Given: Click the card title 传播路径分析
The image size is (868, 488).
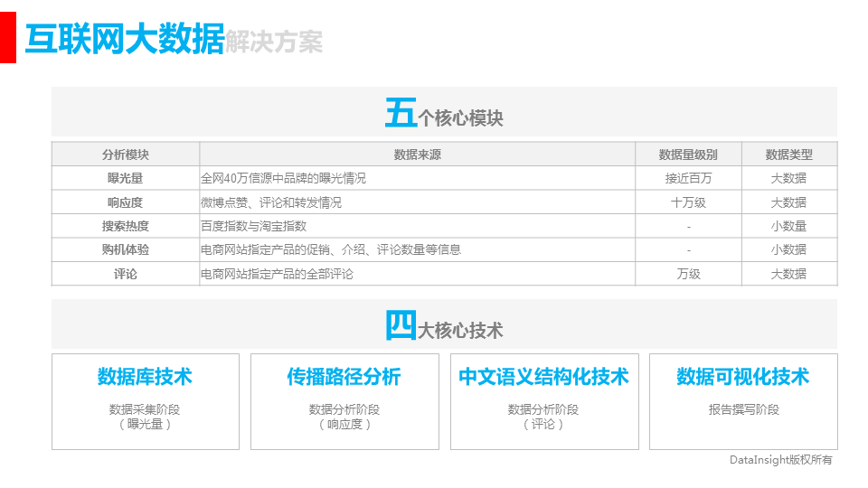Looking at the screenshot, I should tap(344, 377).
